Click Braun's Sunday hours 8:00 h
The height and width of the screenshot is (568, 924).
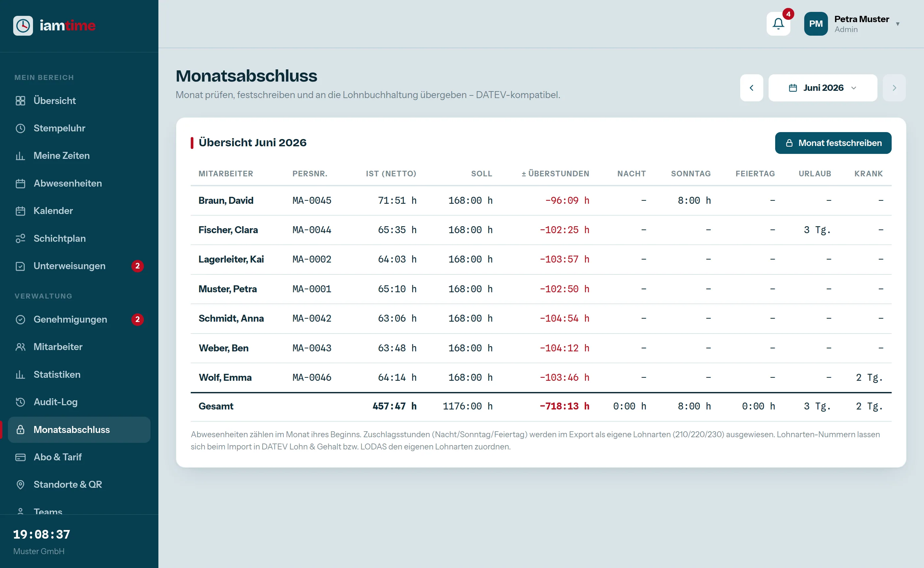694,200
